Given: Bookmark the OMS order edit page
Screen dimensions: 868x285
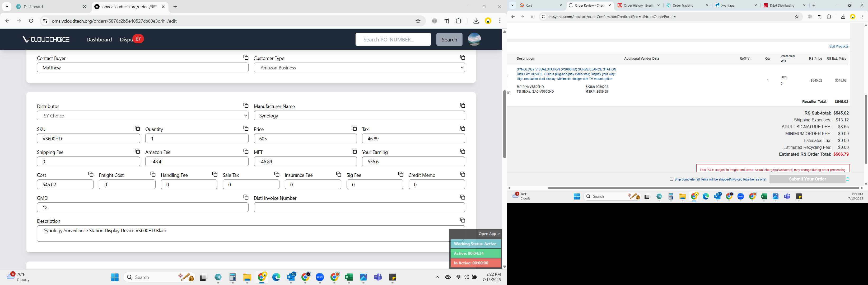Looking at the screenshot, I should (418, 21).
